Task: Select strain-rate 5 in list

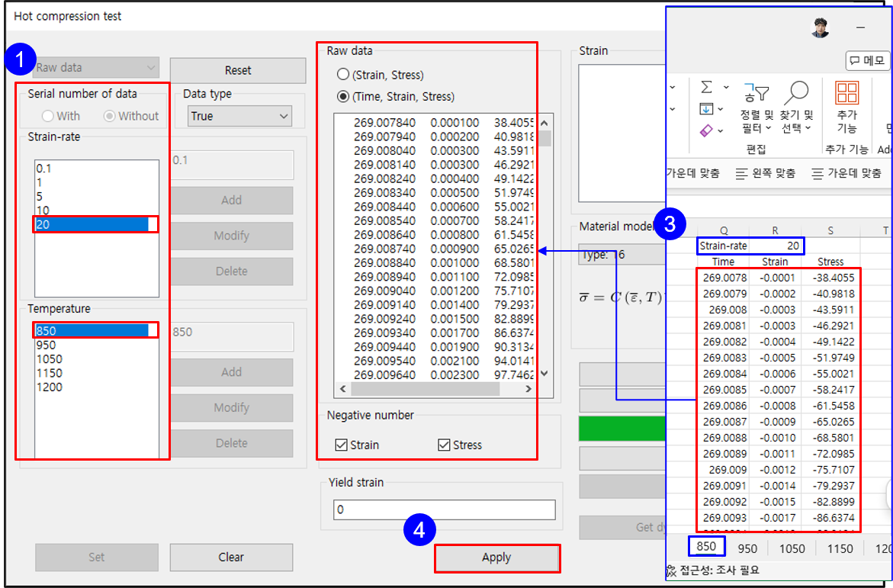Action: 96,197
